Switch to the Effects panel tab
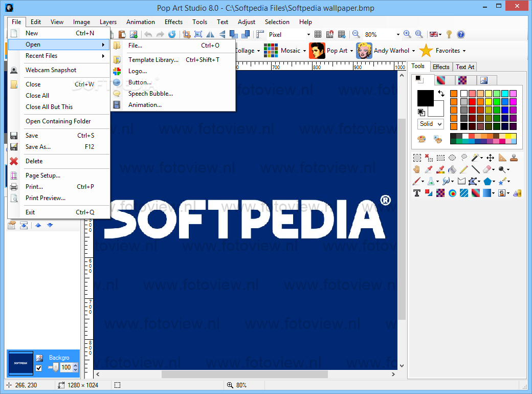This screenshot has height=394, width=532. pyautogui.click(x=441, y=67)
